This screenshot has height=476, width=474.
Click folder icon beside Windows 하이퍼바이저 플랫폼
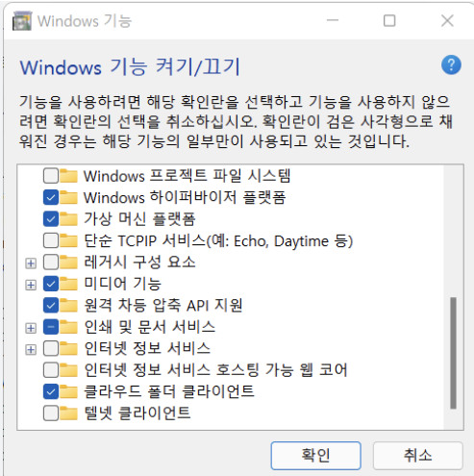click(x=68, y=197)
